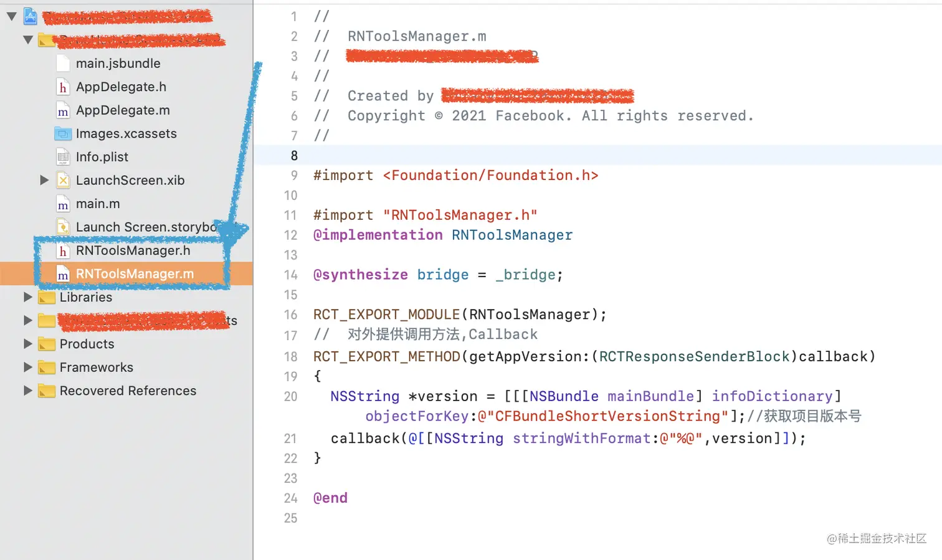The height and width of the screenshot is (560, 942).
Task: Open Info.plist from the navigator
Action: (x=102, y=157)
